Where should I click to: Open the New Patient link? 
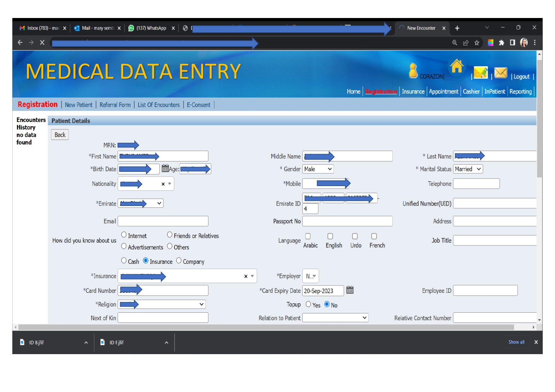tap(79, 105)
